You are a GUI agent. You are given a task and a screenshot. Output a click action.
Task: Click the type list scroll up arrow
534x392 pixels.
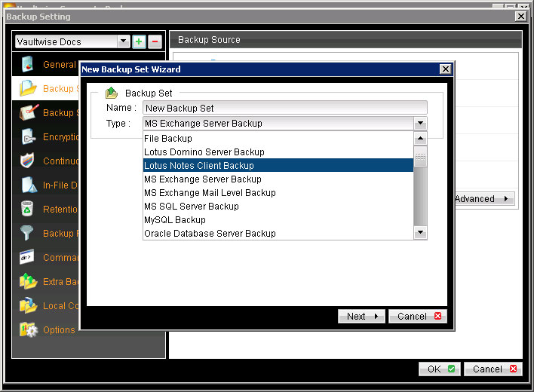pyautogui.click(x=420, y=138)
